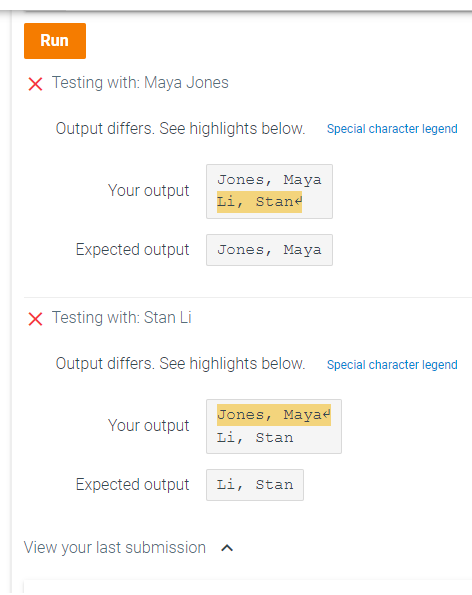This screenshot has height=595, width=472.
Task: Click first Output differs message text
Action: click(x=180, y=129)
